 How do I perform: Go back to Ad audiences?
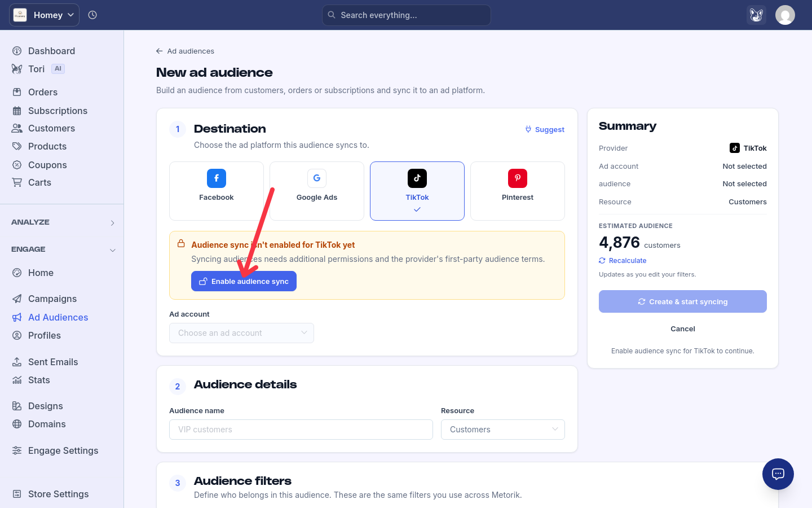click(185, 51)
